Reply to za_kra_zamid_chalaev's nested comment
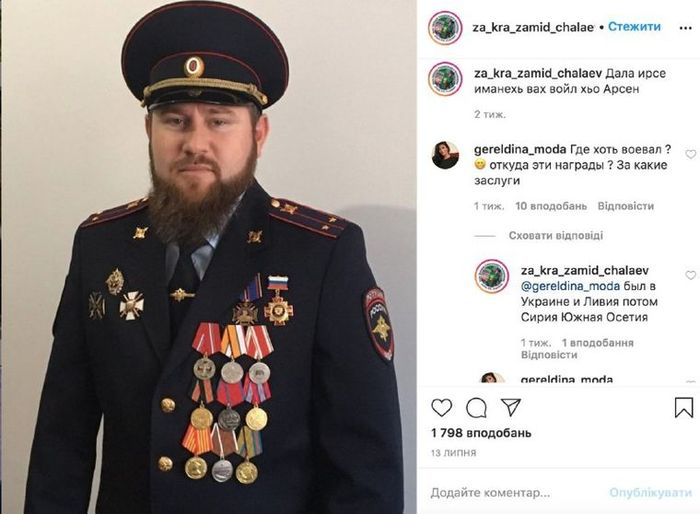700x514 pixels. click(549, 355)
